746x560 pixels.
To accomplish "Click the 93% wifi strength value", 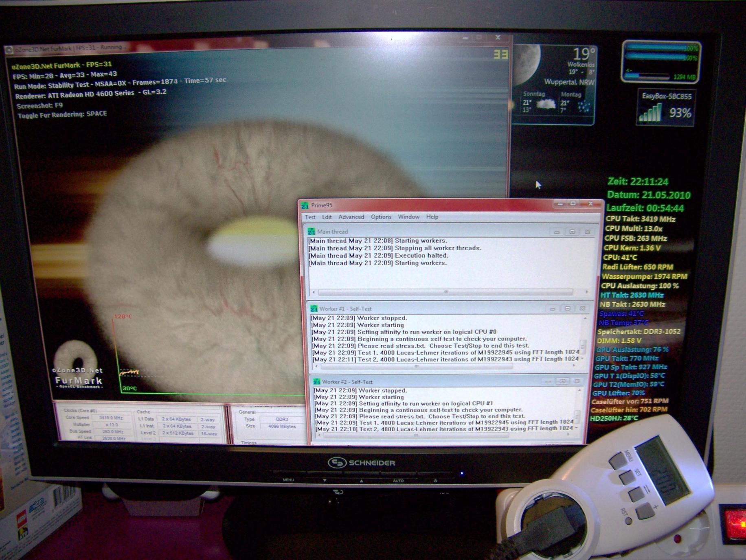I will tap(680, 113).
